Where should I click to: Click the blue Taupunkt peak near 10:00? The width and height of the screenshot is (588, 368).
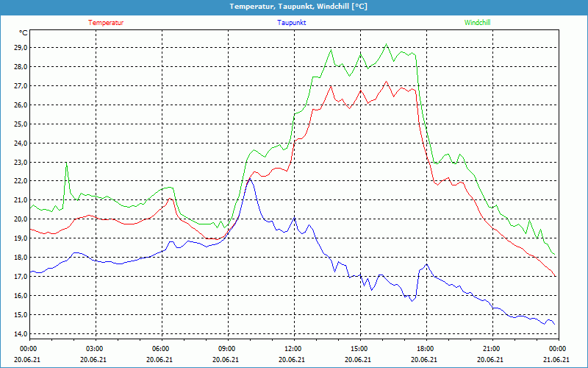pyautogui.click(x=250, y=179)
